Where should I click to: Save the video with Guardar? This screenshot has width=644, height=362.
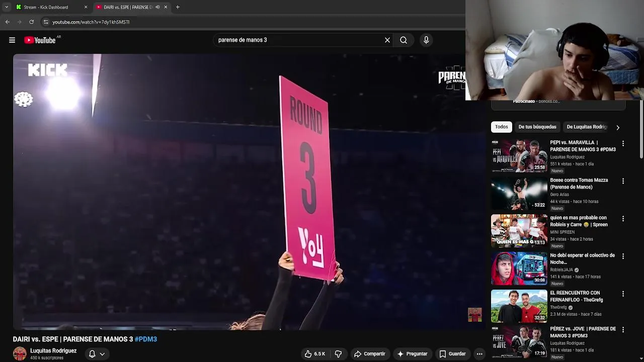(x=452, y=354)
